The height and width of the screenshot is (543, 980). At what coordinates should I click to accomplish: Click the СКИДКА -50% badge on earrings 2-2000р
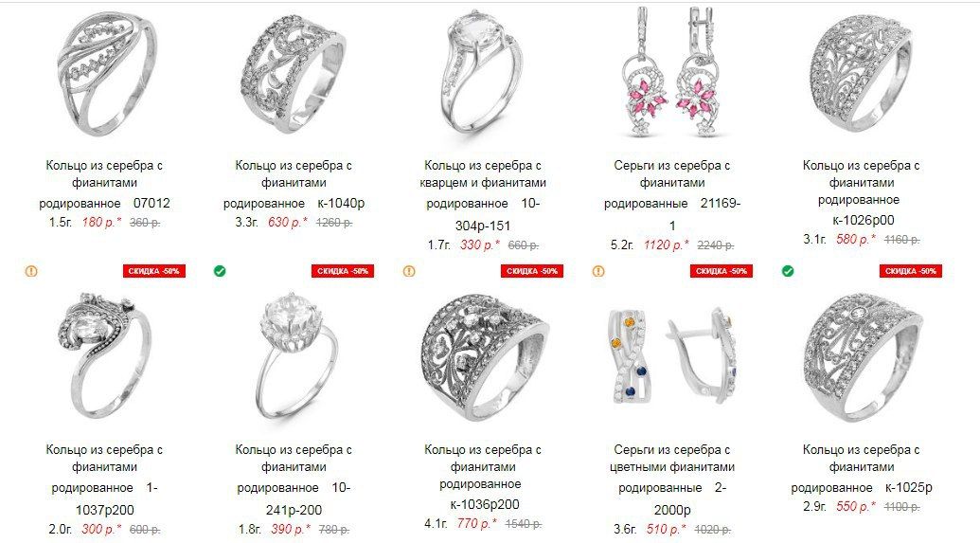722,271
